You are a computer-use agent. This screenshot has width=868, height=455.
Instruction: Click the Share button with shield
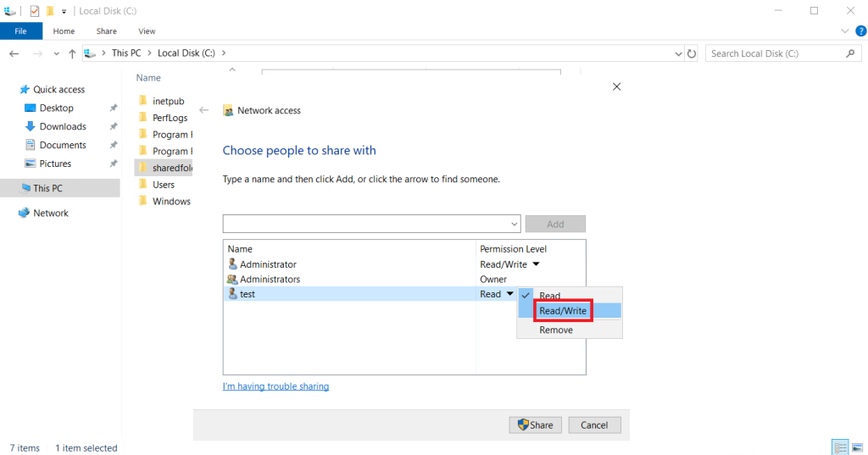pos(536,425)
